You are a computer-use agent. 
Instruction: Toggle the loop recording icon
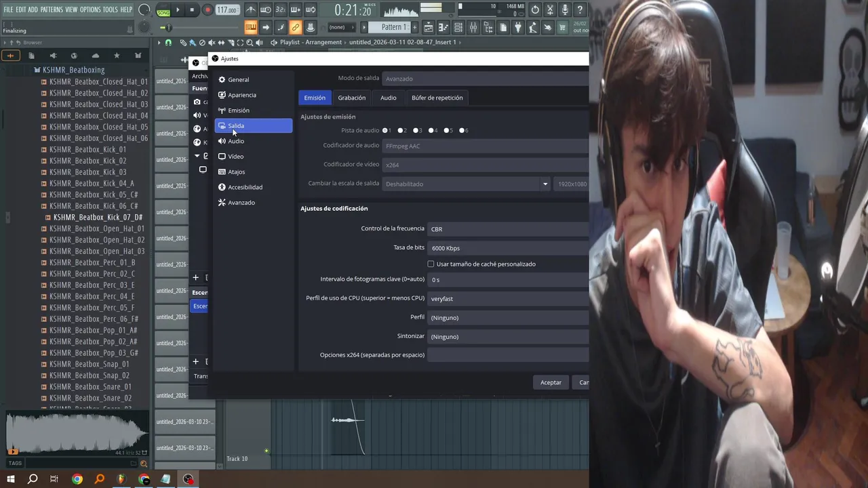tap(310, 10)
